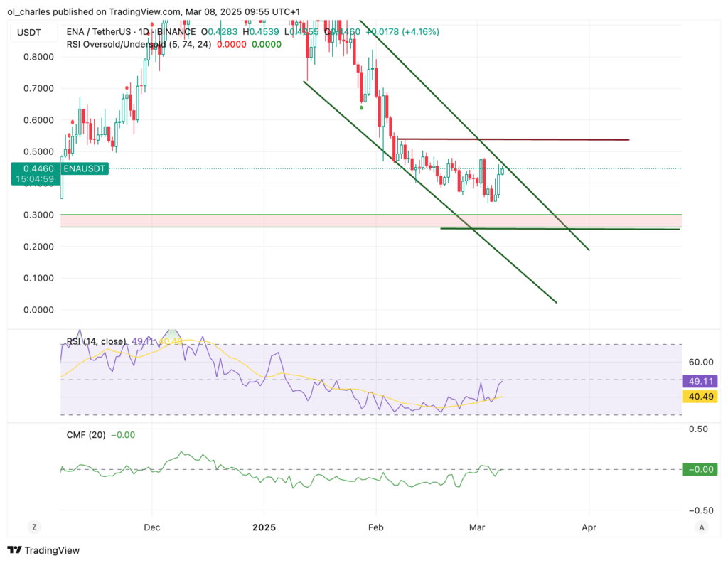Click the green −0.00 CMF value badge

[x=700, y=469]
